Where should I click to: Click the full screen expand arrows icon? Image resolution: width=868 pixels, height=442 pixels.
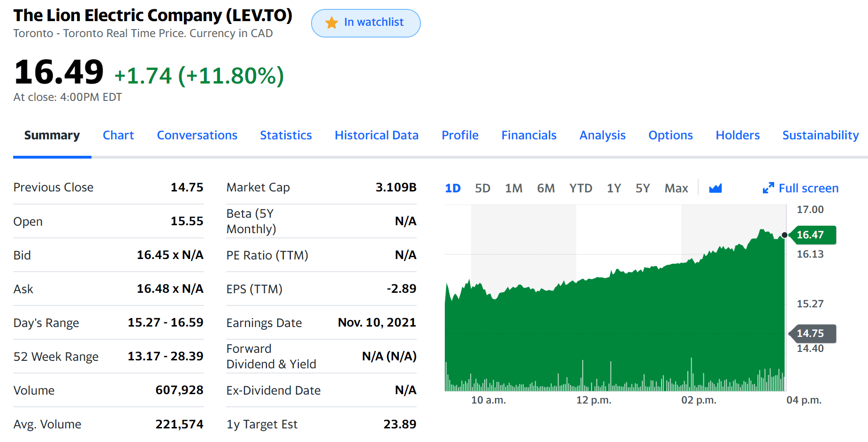coord(769,188)
